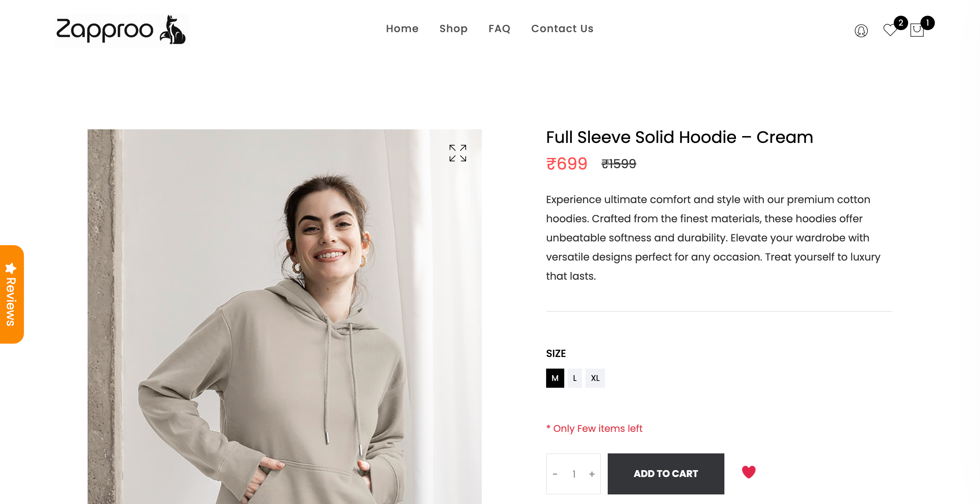Expand product image to fullscreen
980x504 pixels.
pyautogui.click(x=457, y=153)
